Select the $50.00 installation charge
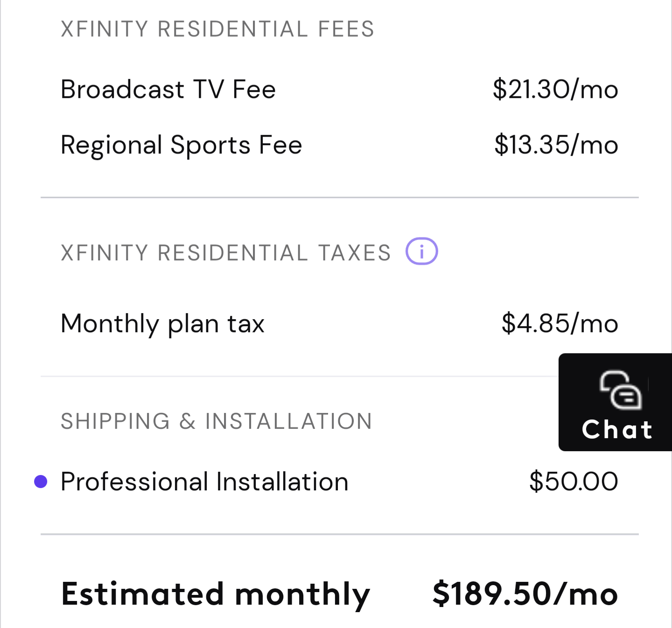 coord(574,481)
